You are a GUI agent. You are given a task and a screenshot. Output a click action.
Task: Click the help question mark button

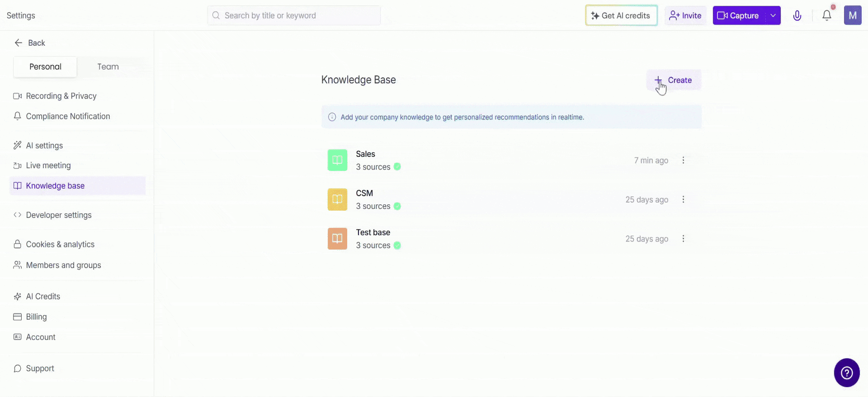pos(847,373)
